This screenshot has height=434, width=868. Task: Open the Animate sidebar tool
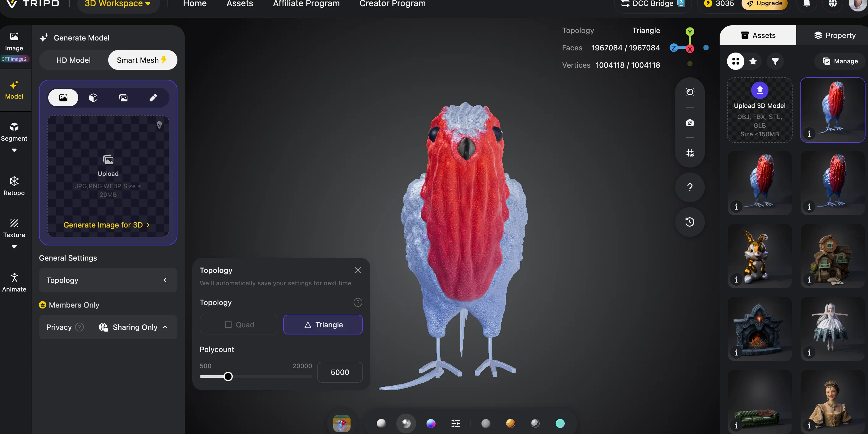14,282
